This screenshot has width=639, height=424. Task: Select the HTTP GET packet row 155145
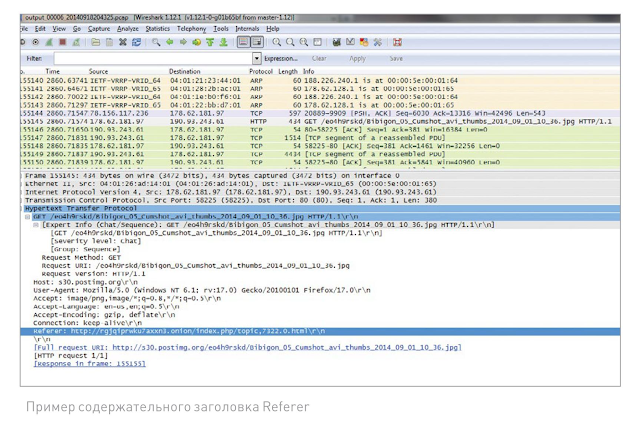pyautogui.click(x=320, y=121)
